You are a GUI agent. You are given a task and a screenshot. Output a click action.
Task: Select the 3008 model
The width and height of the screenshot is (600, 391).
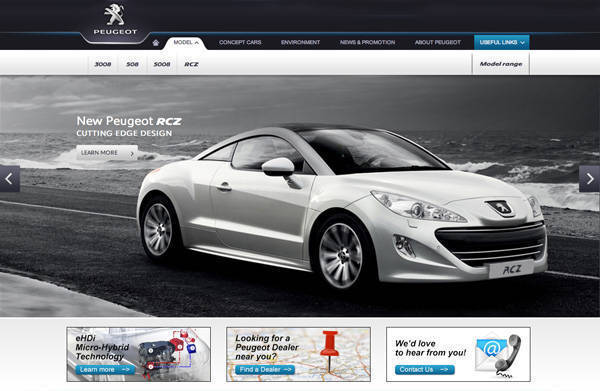click(x=103, y=64)
